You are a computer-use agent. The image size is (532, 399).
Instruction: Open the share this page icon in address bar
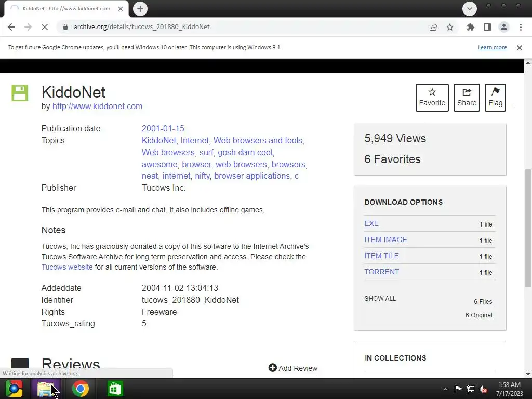(433, 27)
